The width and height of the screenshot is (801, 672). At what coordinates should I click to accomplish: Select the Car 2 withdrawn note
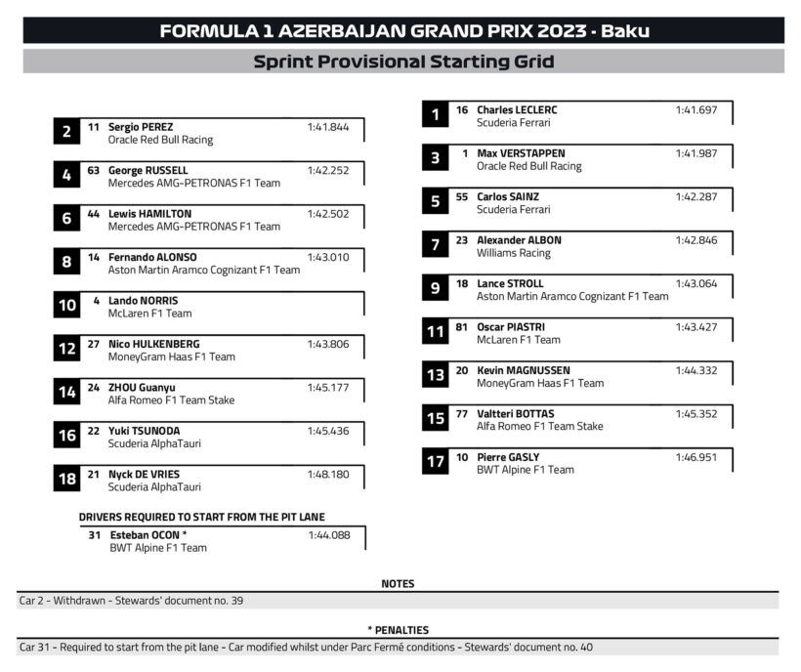(132, 601)
